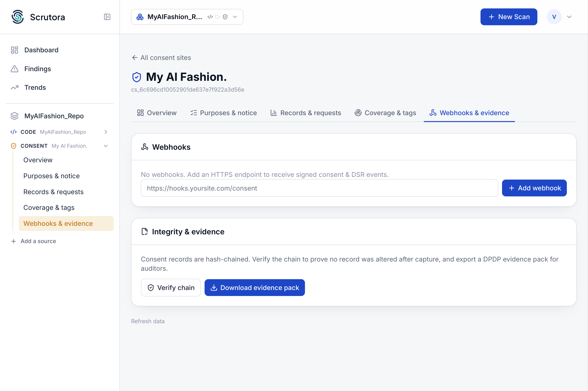The image size is (588, 391).
Task: Open the Coverage & tags tab
Action: coord(385,113)
